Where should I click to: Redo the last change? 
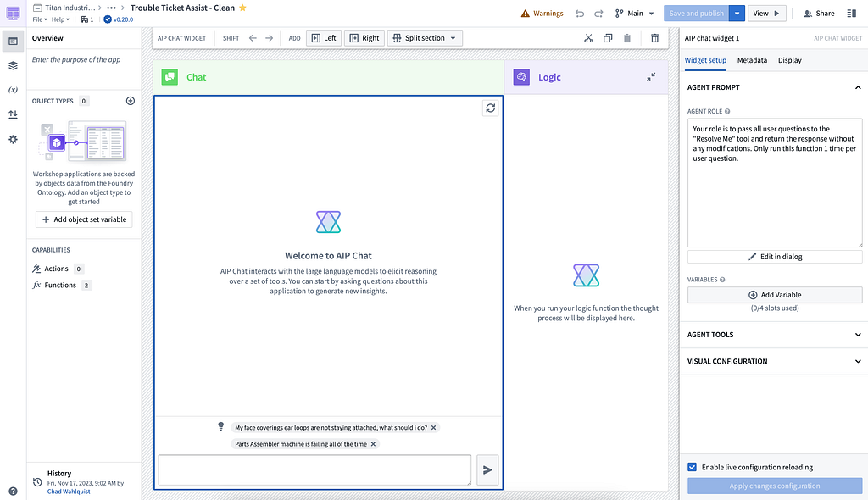(598, 14)
